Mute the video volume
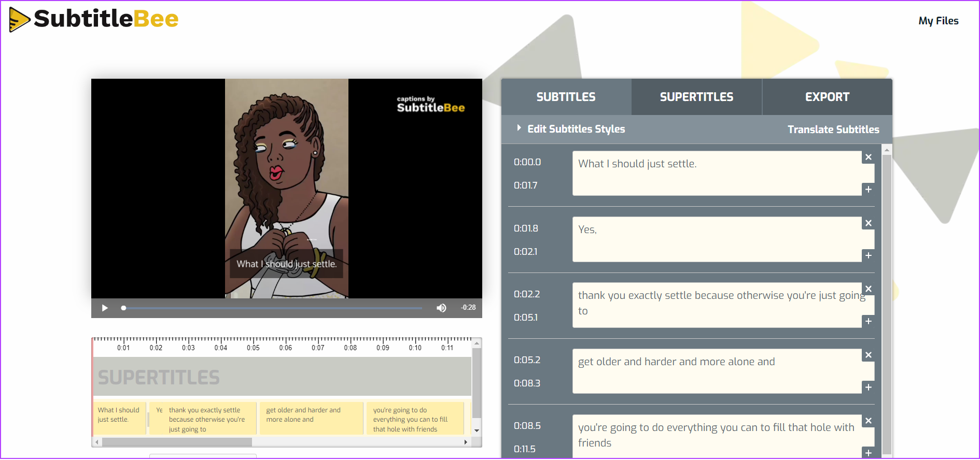 point(441,308)
